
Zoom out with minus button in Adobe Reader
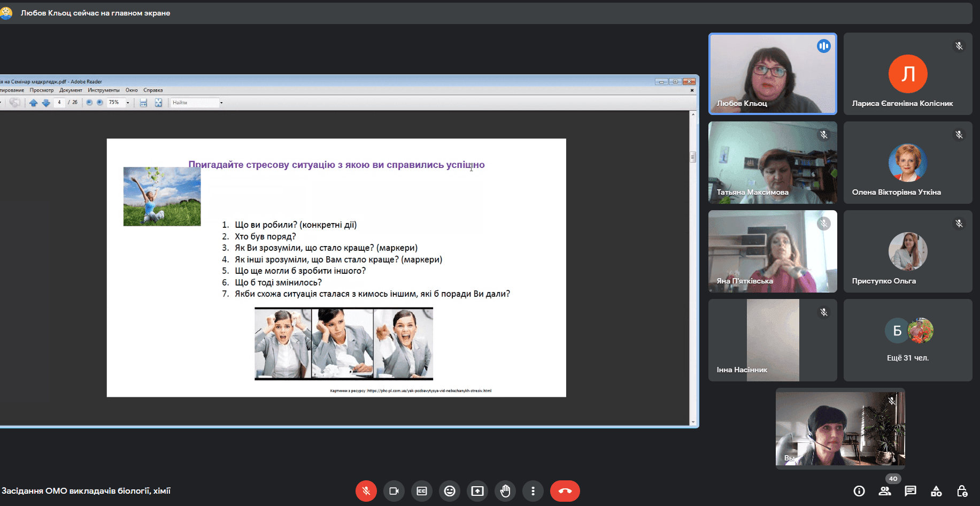pyautogui.click(x=89, y=103)
